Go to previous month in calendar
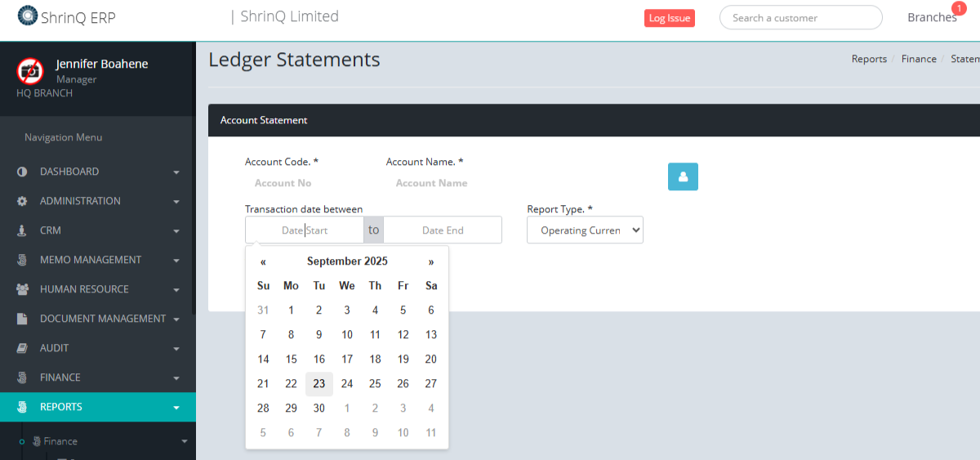This screenshot has height=460, width=980. 263,261
